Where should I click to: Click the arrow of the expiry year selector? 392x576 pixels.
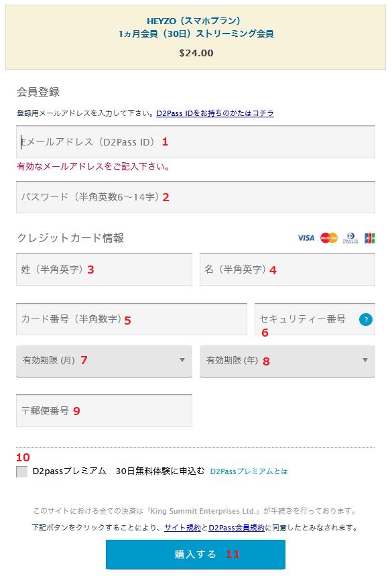pos(365,360)
